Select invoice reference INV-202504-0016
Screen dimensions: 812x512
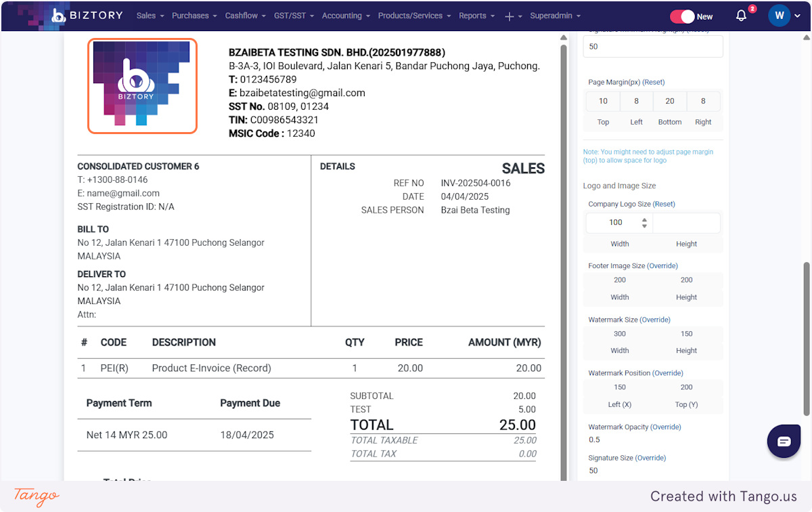coord(476,184)
